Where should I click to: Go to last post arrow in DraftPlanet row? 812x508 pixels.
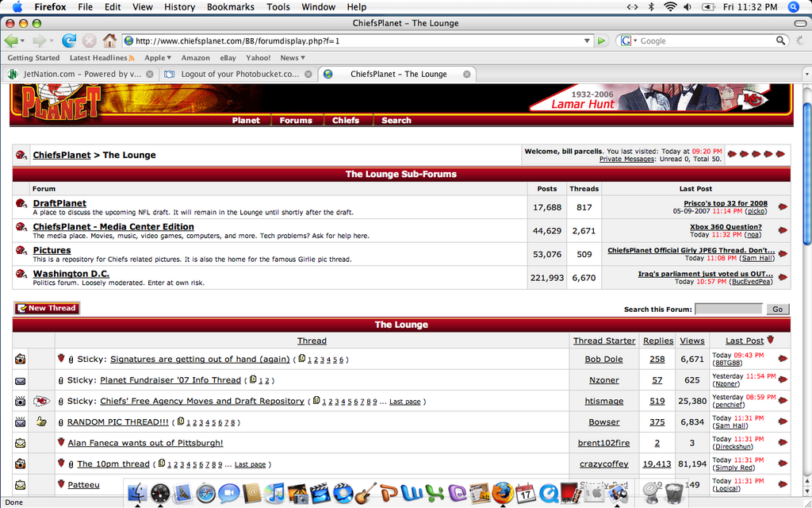click(x=783, y=207)
